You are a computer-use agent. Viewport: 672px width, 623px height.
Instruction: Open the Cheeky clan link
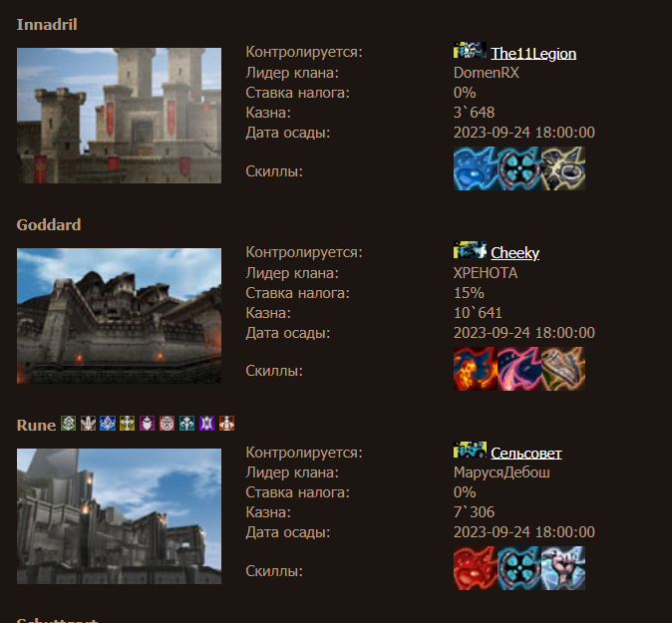pyautogui.click(x=514, y=253)
